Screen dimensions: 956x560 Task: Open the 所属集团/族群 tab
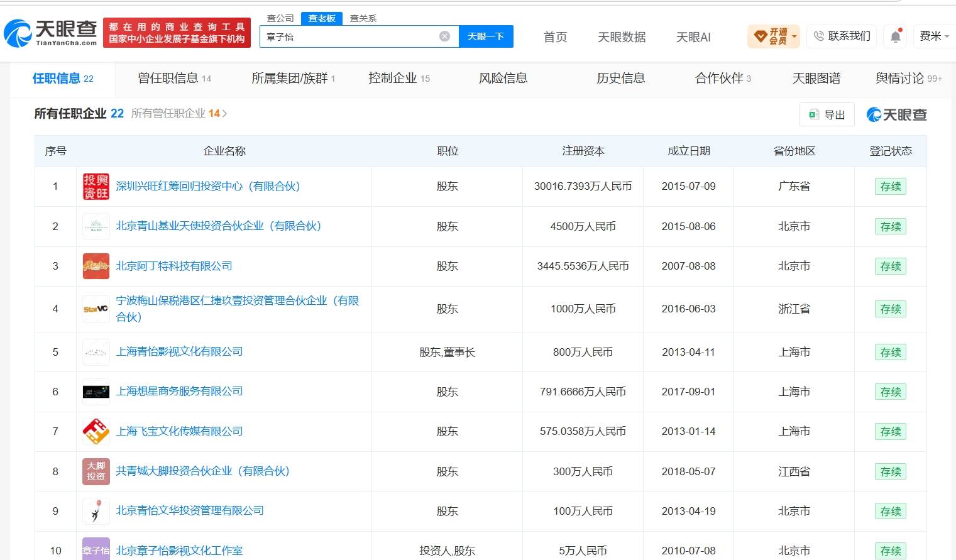[x=294, y=79]
